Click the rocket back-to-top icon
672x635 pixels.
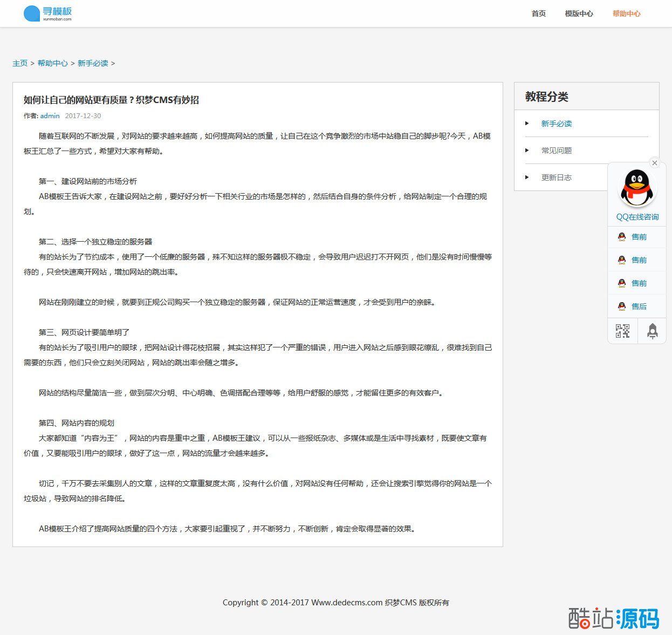pos(652,331)
